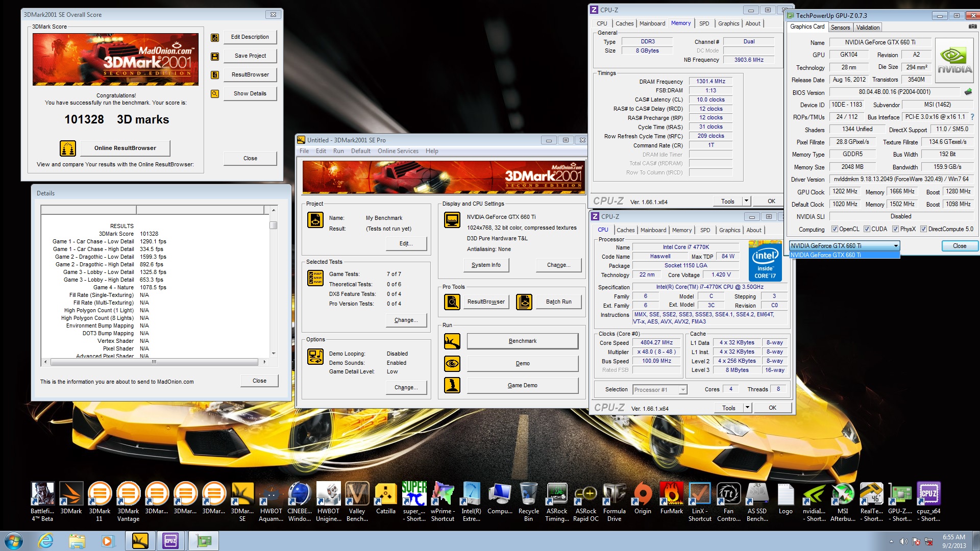Screen dimensions: 980x551
Task: Open Tools dropdown arrow in lower CPU-Z window
Action: (x=747, y=408)
